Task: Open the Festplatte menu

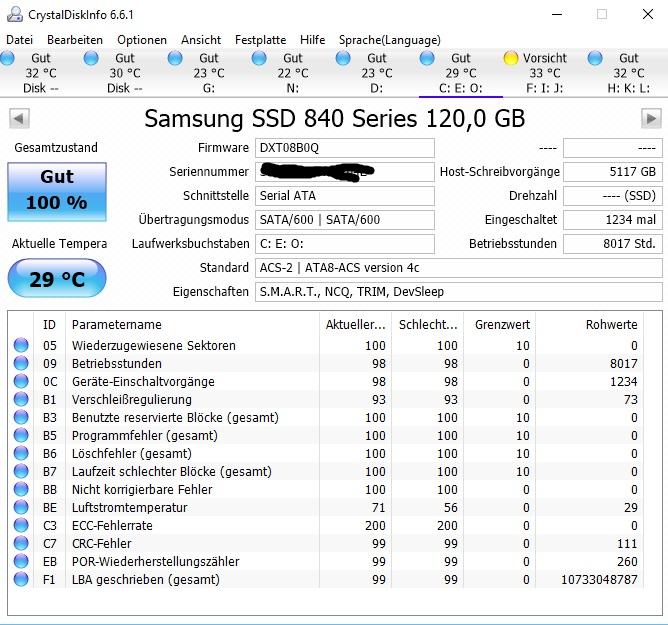Action: coord(260,40)
